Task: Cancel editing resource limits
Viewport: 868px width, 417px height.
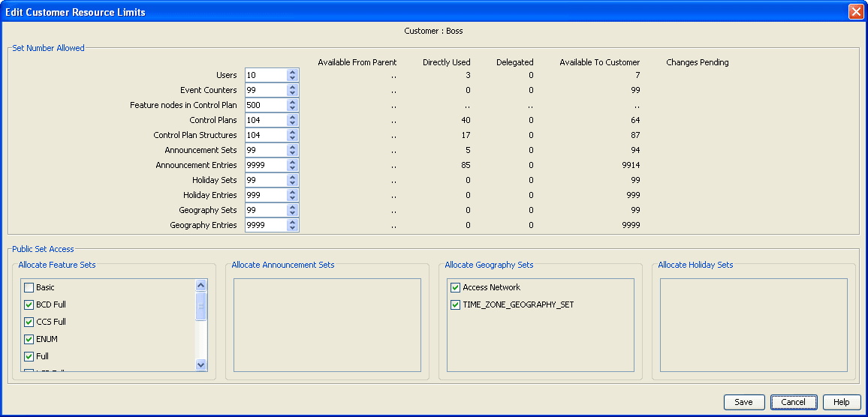Action: point(793,402)
